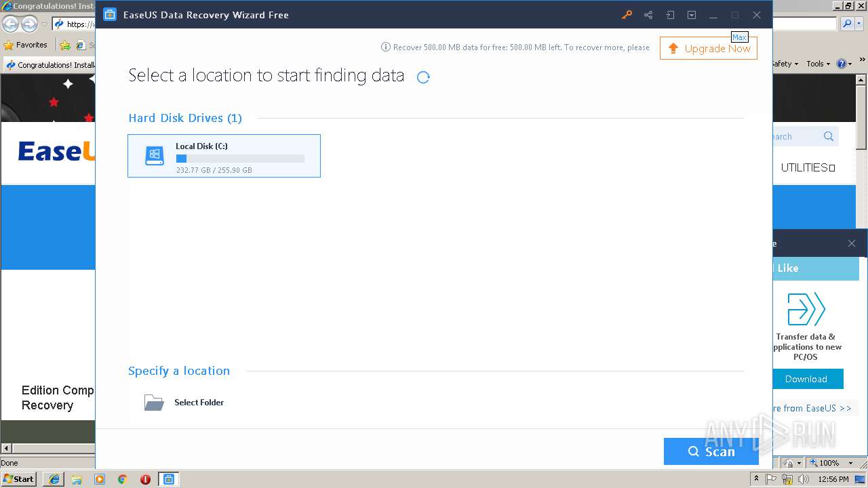Open Windows Media Player from taskbar

(100, 479)
